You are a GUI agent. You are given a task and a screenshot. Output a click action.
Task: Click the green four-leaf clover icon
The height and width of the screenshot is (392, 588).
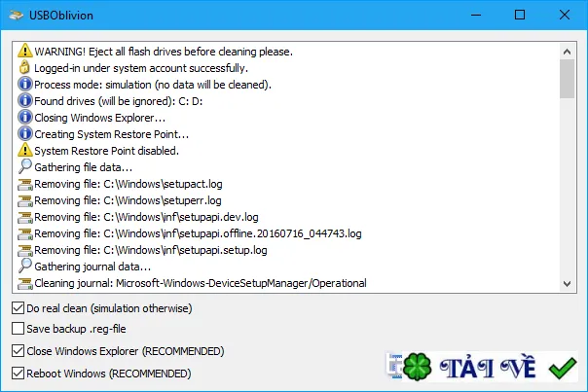click(417, 367)
